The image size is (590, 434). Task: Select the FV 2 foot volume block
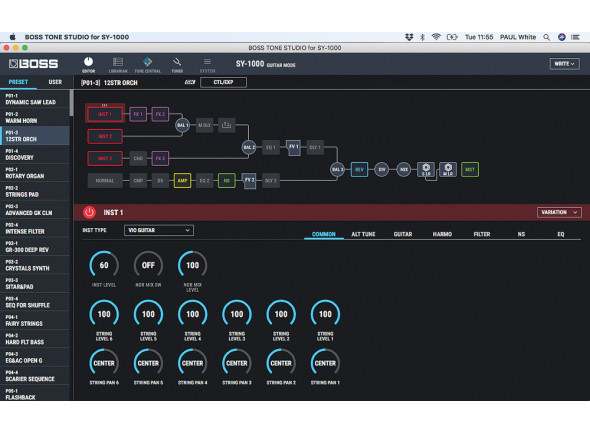(x=249, y=181)
